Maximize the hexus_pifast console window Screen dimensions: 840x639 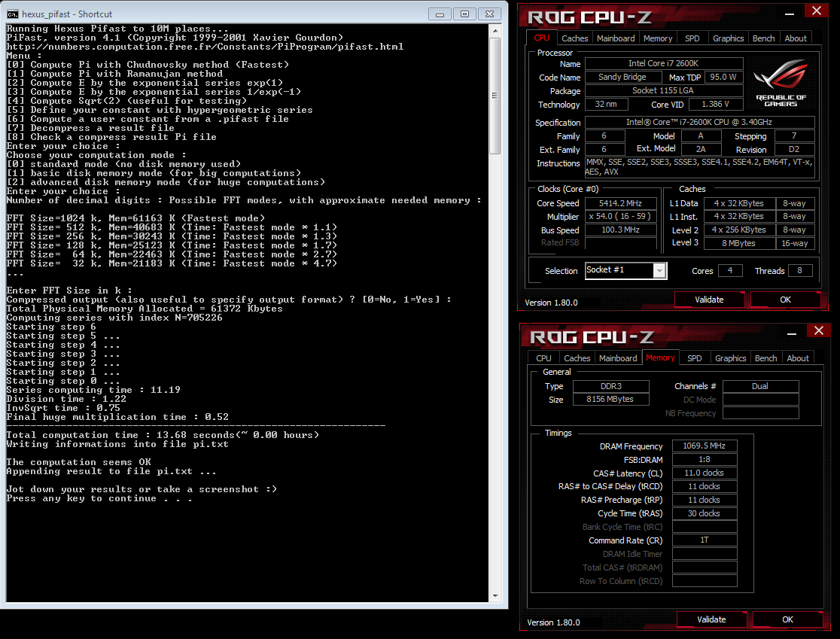(464, 14)
